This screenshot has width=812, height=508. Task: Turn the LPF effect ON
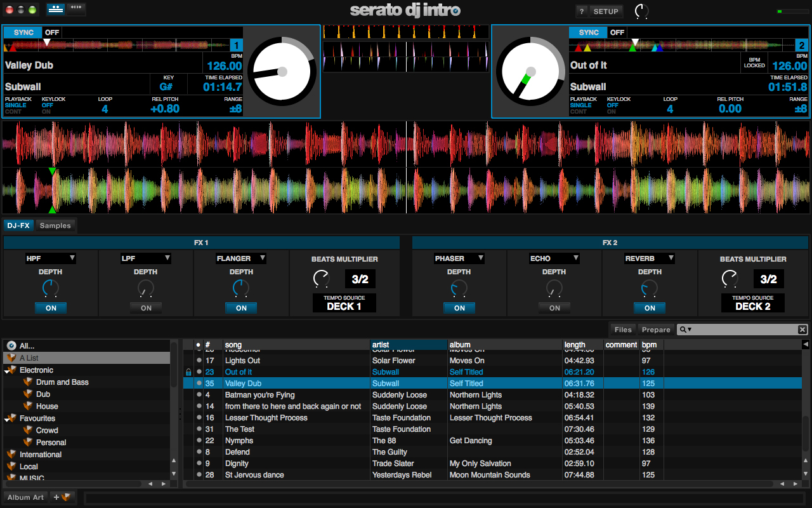click(145, 308)
